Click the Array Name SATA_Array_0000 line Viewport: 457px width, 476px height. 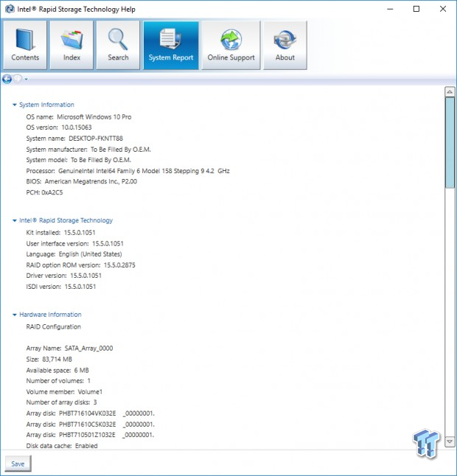tap(69, 349)
